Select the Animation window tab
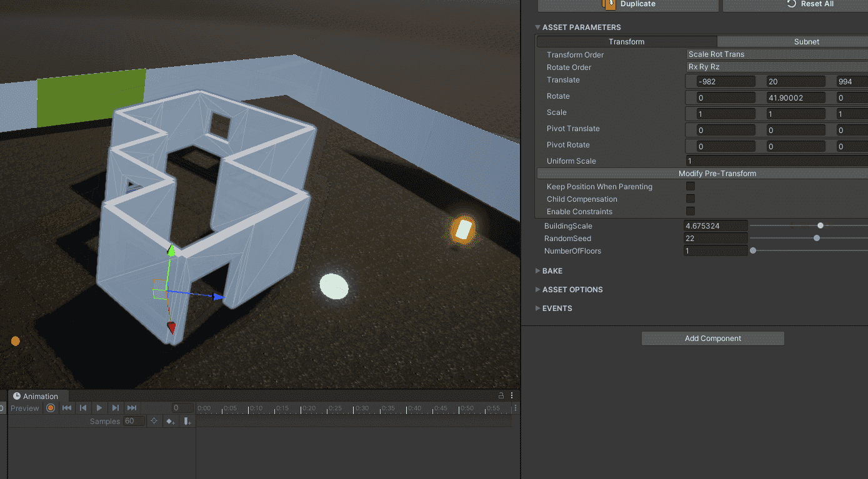Viewport: 868px width, 479px height. coord(37,395)
